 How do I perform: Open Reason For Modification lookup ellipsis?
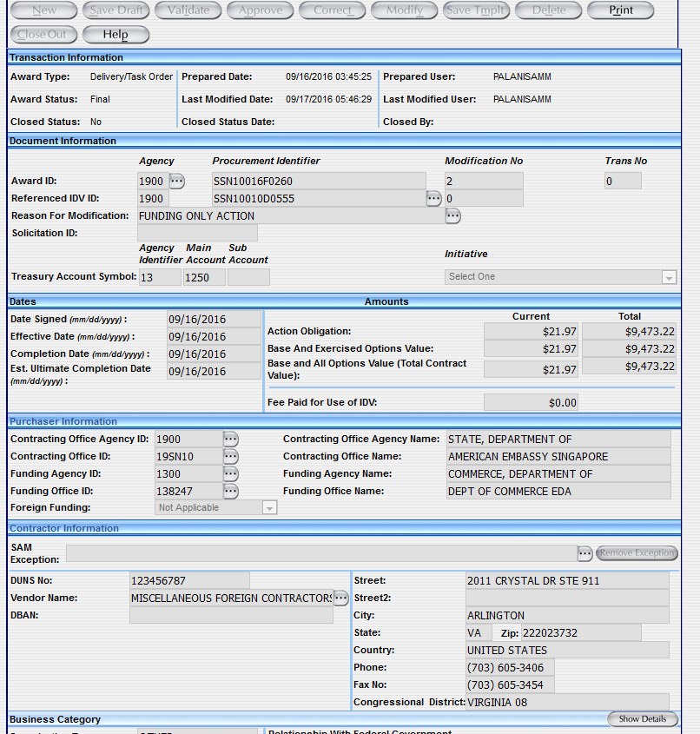coord(453,215)
